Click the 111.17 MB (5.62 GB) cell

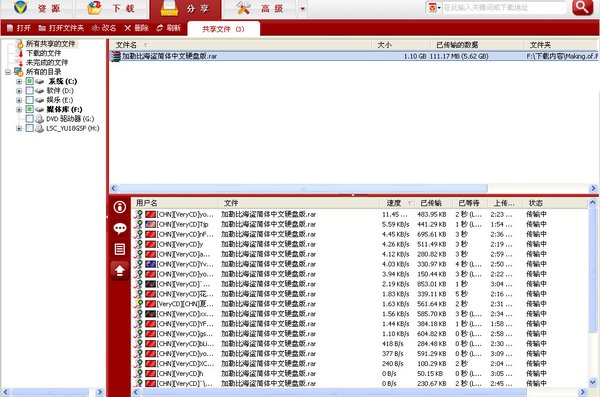click(x=459, y=56)
